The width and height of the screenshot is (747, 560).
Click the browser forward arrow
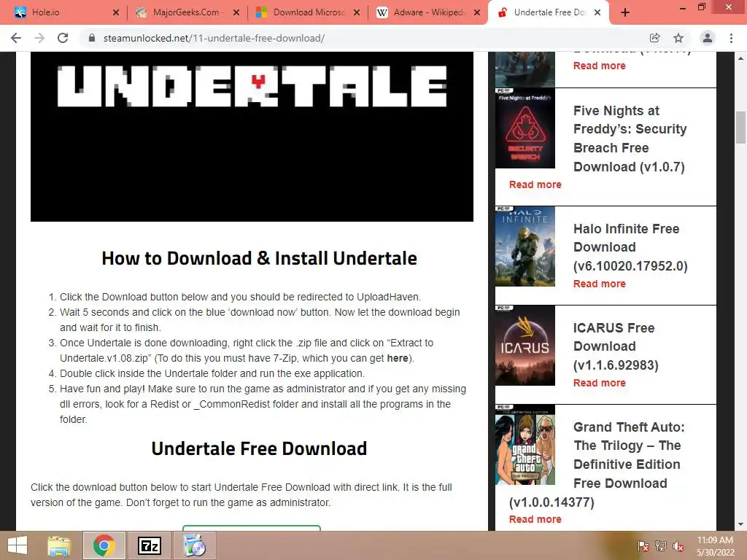click(x=39, y=38)
